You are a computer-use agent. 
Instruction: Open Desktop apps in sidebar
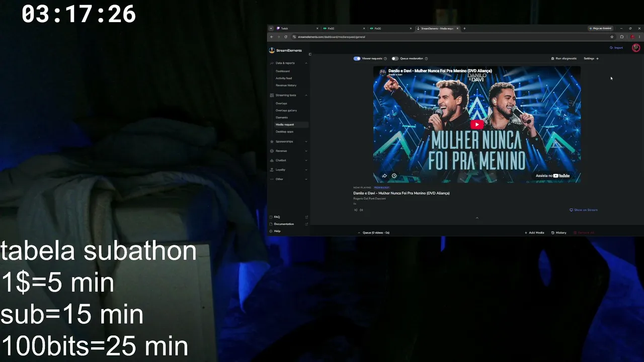284,131
